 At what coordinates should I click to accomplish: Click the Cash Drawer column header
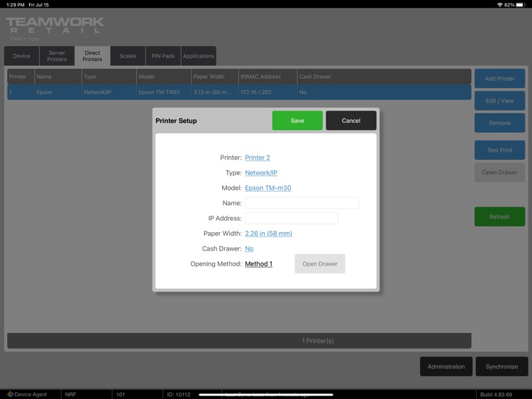(384, 77)
